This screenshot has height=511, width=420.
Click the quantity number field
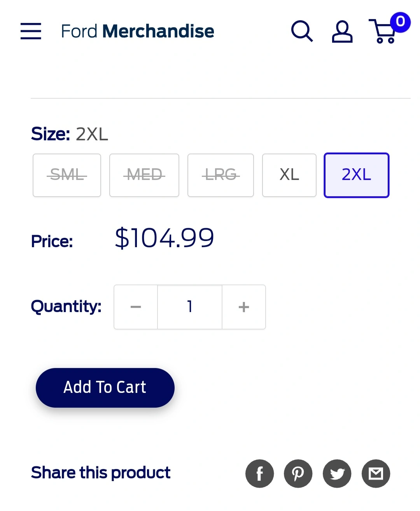[x=190, y=307]
